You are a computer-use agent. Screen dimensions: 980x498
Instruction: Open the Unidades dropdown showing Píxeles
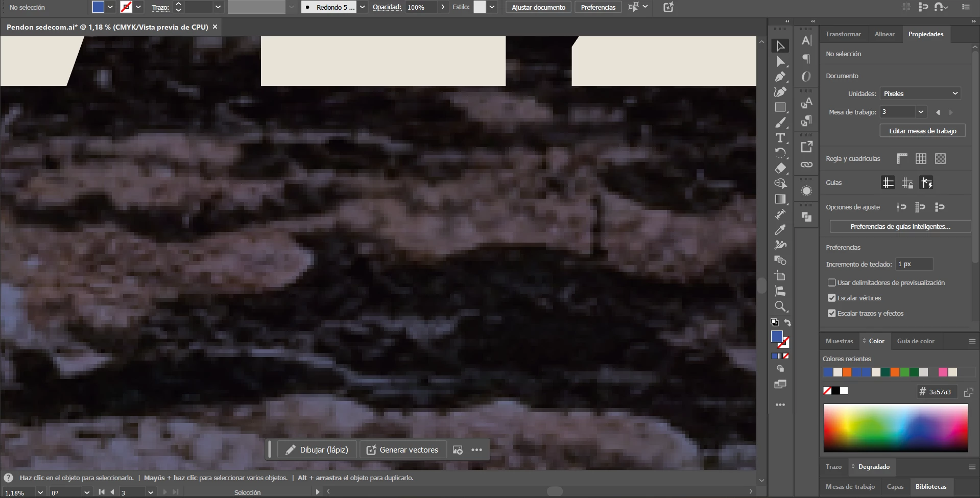click(x=920, y=93)
